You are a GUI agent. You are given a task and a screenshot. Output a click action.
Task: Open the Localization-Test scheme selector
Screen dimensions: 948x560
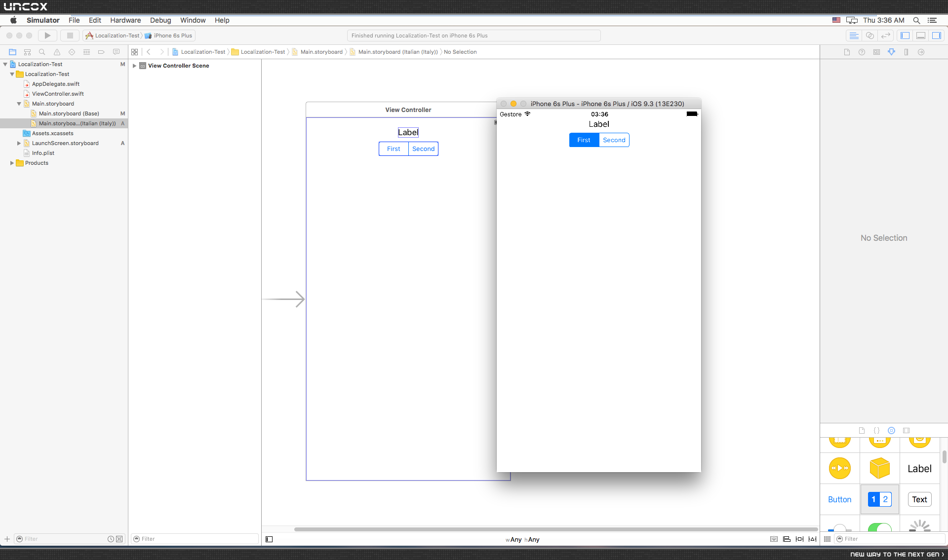pyautogui.click(x=113, y=36)
